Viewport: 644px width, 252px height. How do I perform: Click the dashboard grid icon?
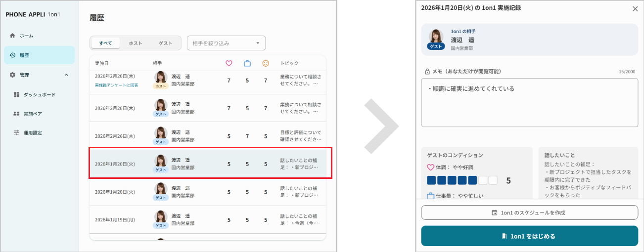pyautogui.click(x=16, y=94)
